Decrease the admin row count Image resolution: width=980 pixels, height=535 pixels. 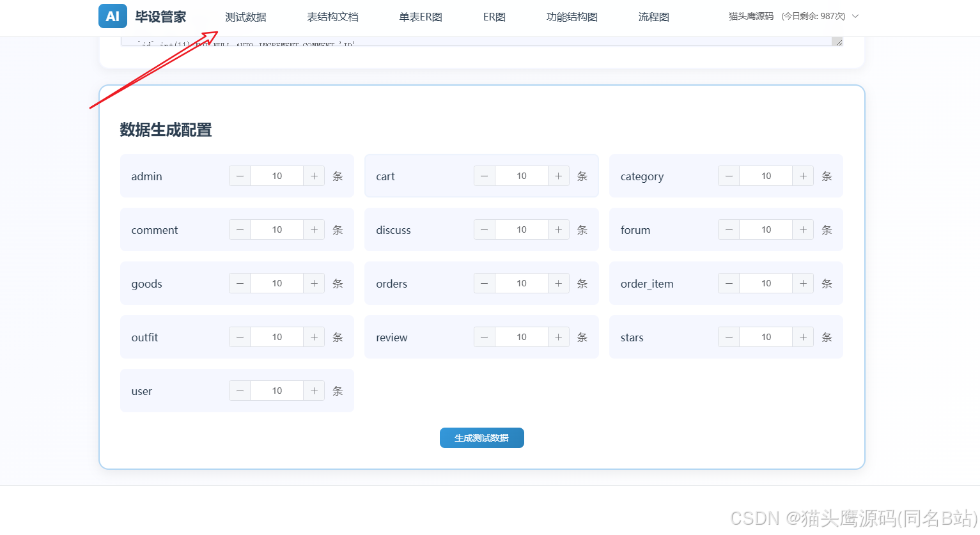tap(240, 176)
